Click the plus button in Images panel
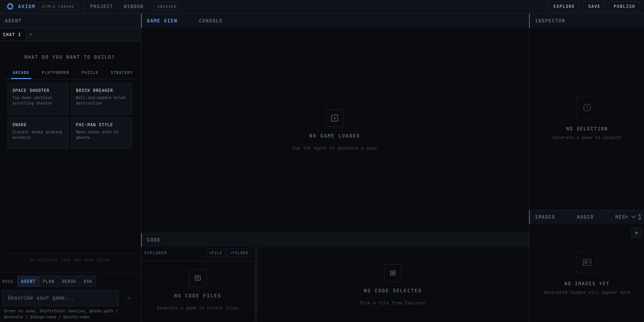The image size is (644, 322). click(x=636, y=233)
